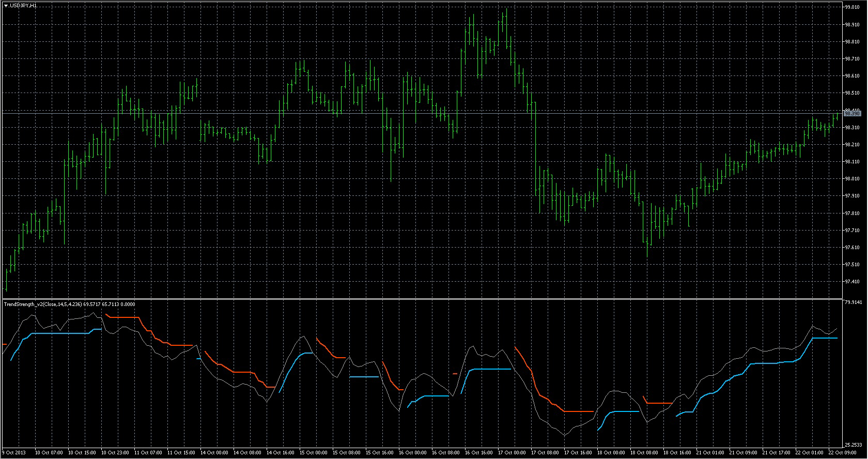This screenshot has width=868, height=459.
Task: Click the 99.010 price scale label
Action: [x=852, y=7]
